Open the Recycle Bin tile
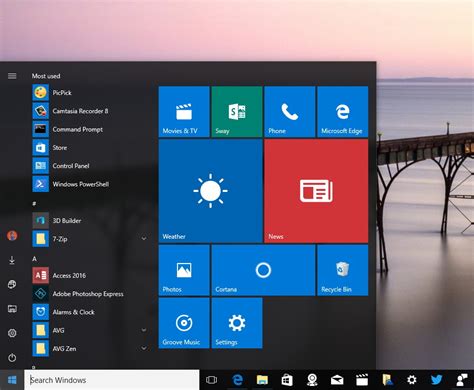The width and height of the screenshot is (474, 390). point(343,270)
